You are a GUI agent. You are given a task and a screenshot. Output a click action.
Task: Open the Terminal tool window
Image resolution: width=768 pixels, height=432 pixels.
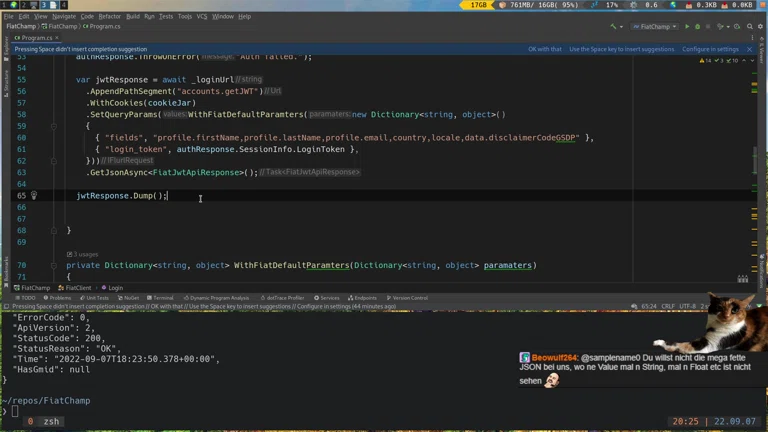pos(160,298)
